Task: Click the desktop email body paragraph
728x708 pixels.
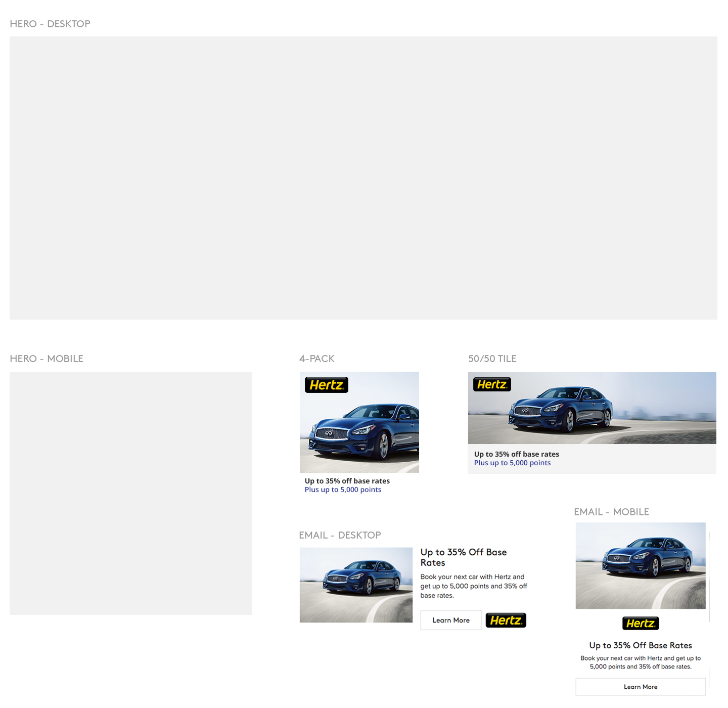Action: pyautogui.click(x=473, y=586)
